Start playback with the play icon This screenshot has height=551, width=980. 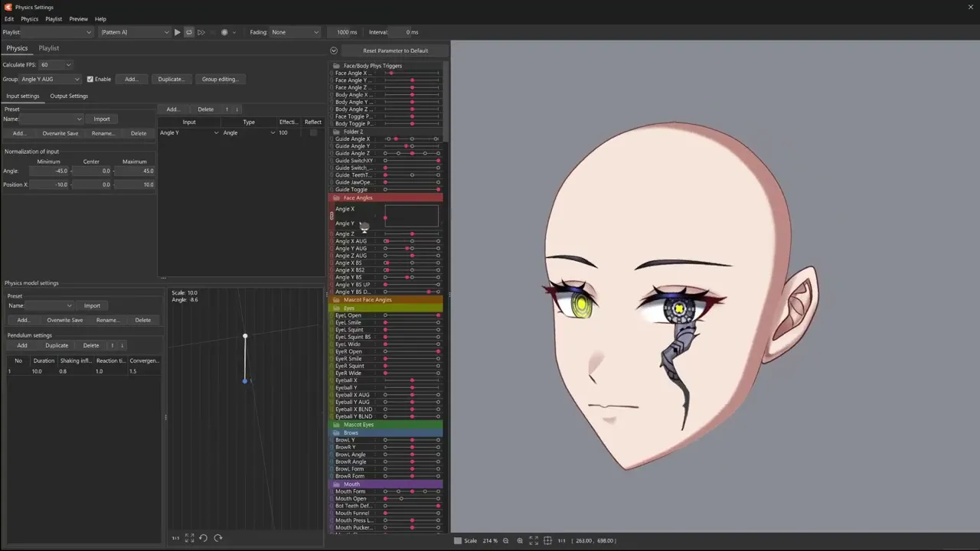(x=177, y=32)
